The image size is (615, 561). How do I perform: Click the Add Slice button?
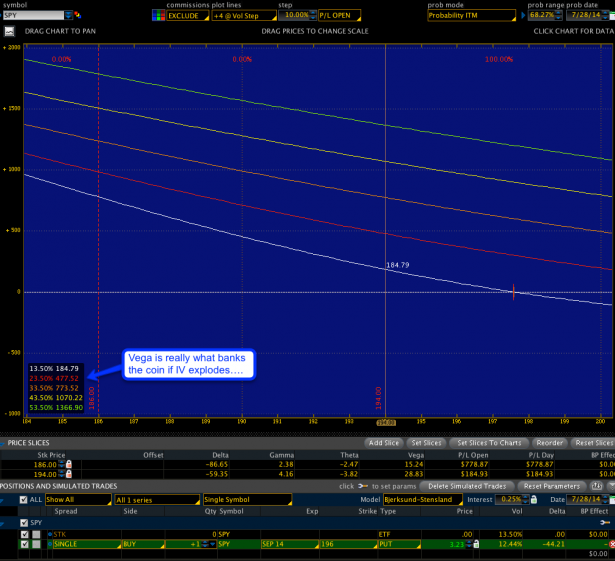[385, 442]
